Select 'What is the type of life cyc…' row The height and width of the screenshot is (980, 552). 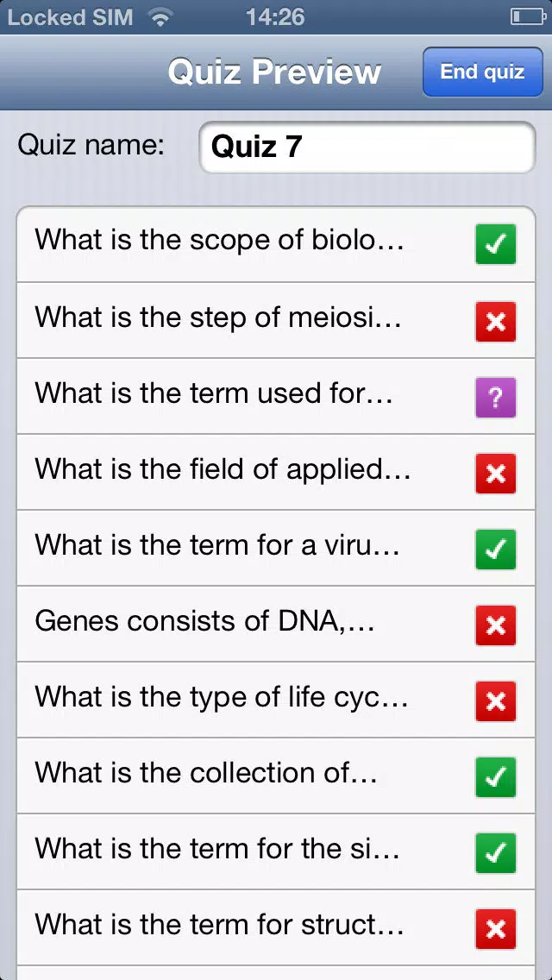[276, 700]
